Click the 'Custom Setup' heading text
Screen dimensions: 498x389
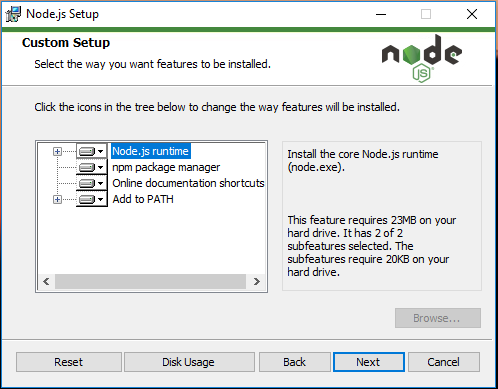[x=66, y=43]
